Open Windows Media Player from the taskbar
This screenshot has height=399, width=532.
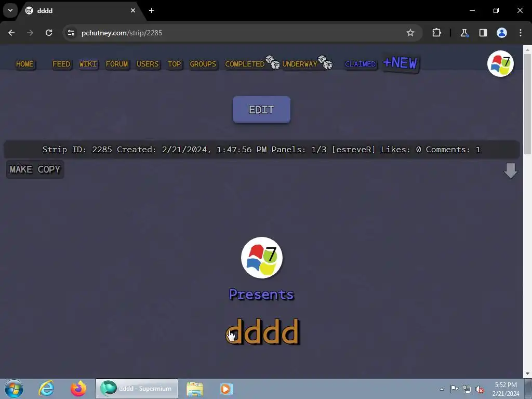[227, 389]
